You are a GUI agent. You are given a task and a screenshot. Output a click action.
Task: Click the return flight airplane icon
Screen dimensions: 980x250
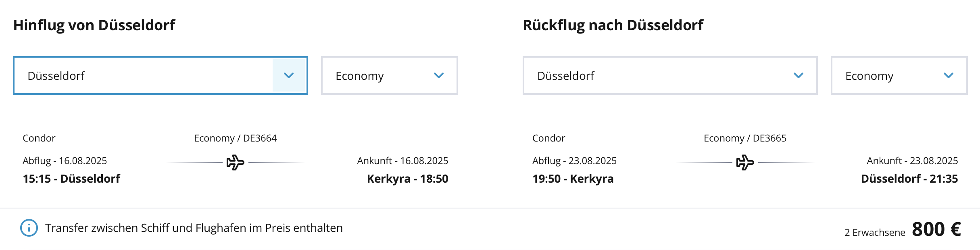745,162
